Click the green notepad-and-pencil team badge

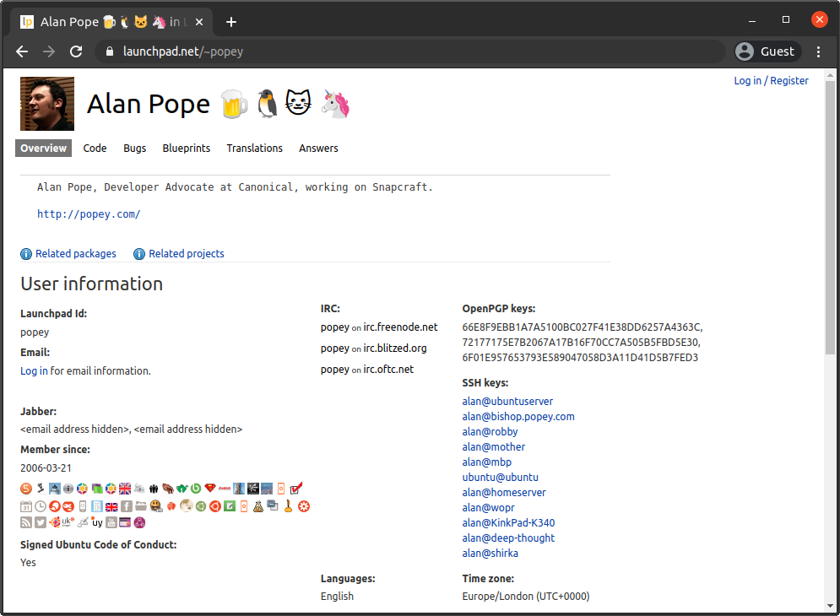tap(230, 506)
